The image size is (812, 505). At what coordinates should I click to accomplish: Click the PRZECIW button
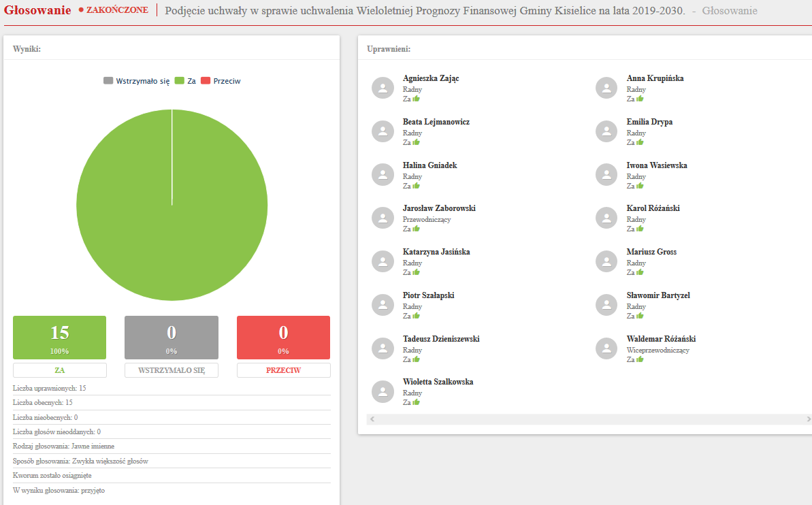tap(283, 370)
